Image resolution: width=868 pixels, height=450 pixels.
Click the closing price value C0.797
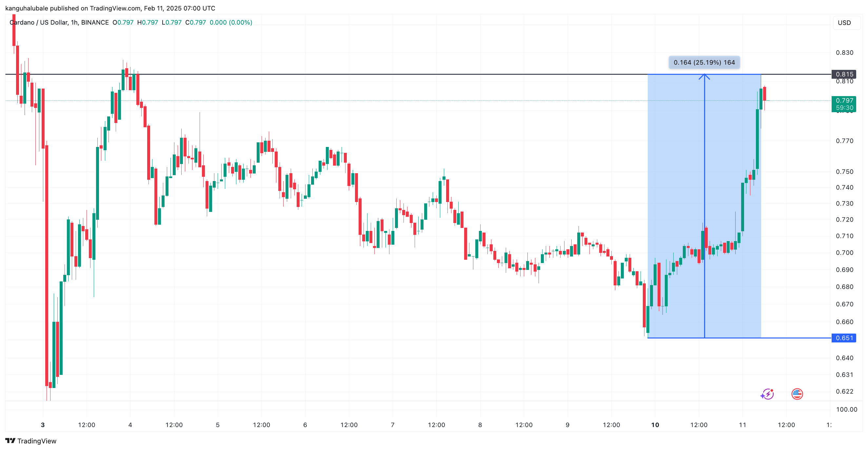(x=195, y=23)
